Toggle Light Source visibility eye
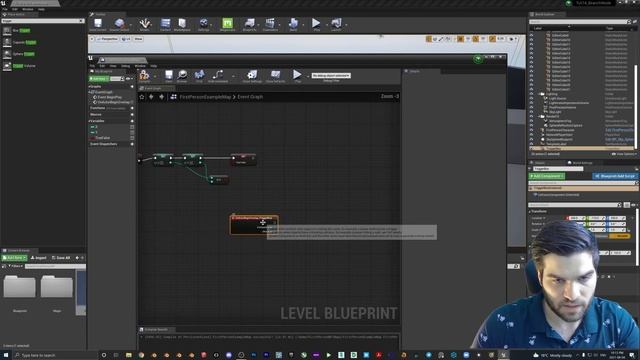The width and height of the screenshot is (640, 360). pos(531,98)
